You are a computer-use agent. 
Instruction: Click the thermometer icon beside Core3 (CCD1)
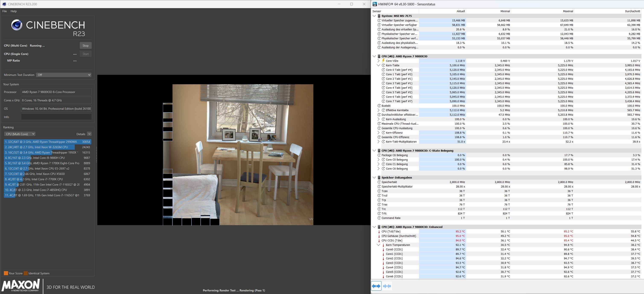[383, 263]
